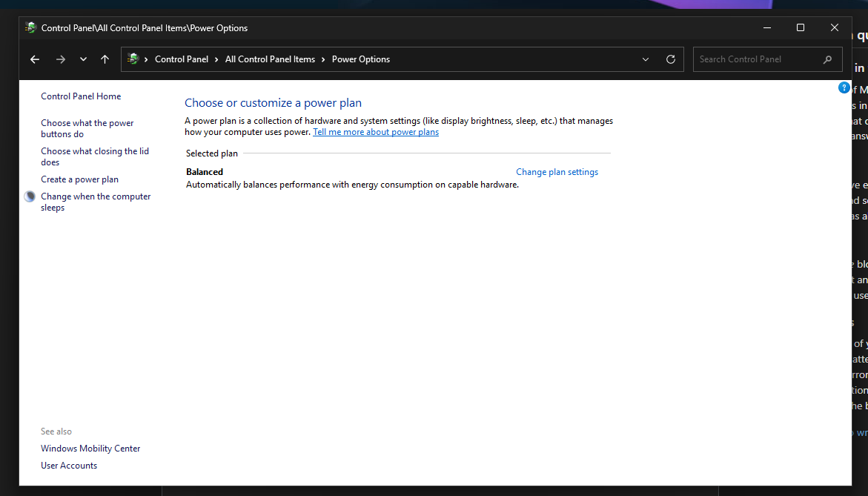Click the Balanced plan description text

pos(352,185)
